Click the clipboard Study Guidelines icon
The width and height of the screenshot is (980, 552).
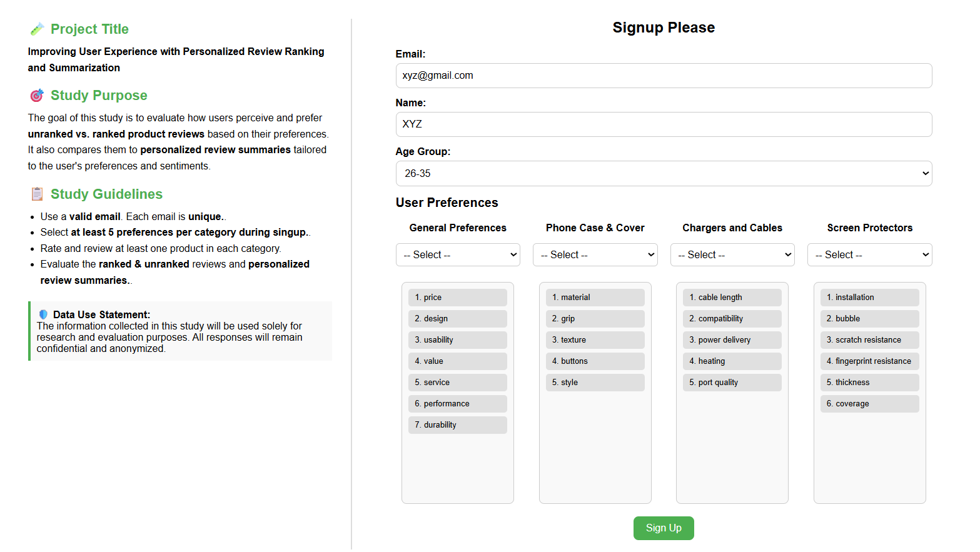coord(37,194)
